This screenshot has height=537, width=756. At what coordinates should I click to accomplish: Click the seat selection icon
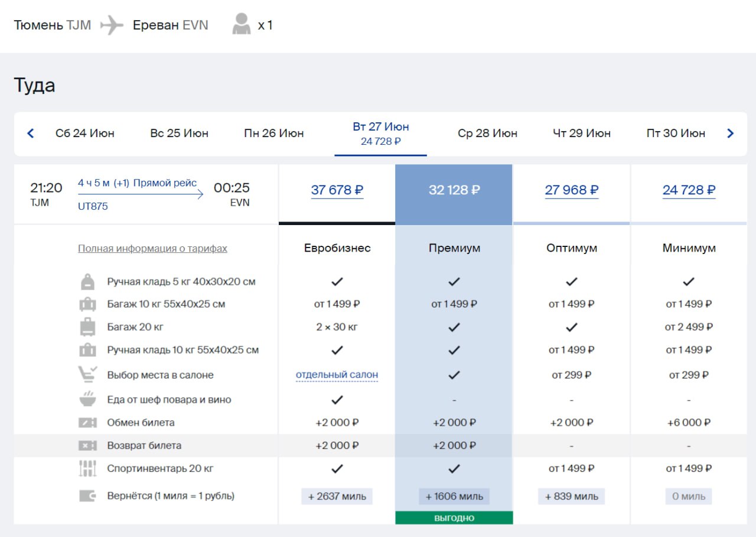[87, 375]
